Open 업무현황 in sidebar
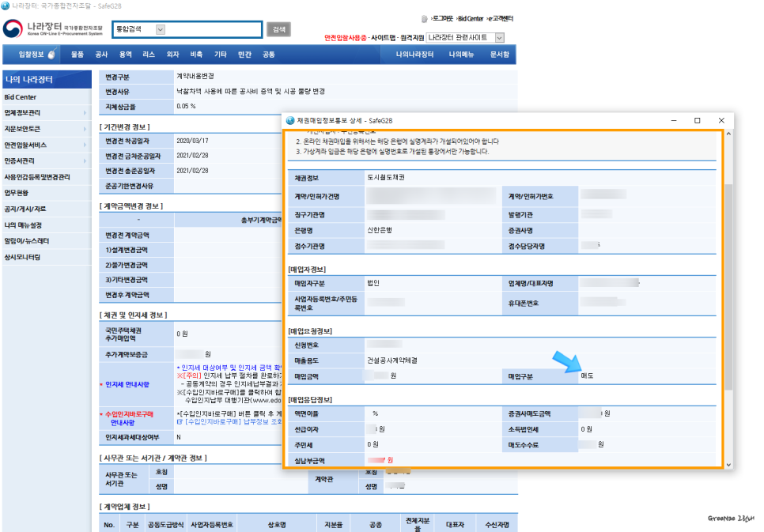This screenshot has height=532, width=764. tap(17, 193)
